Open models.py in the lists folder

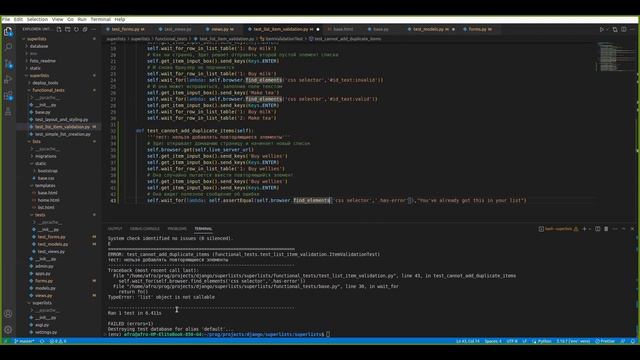click(x=45, y=288)
